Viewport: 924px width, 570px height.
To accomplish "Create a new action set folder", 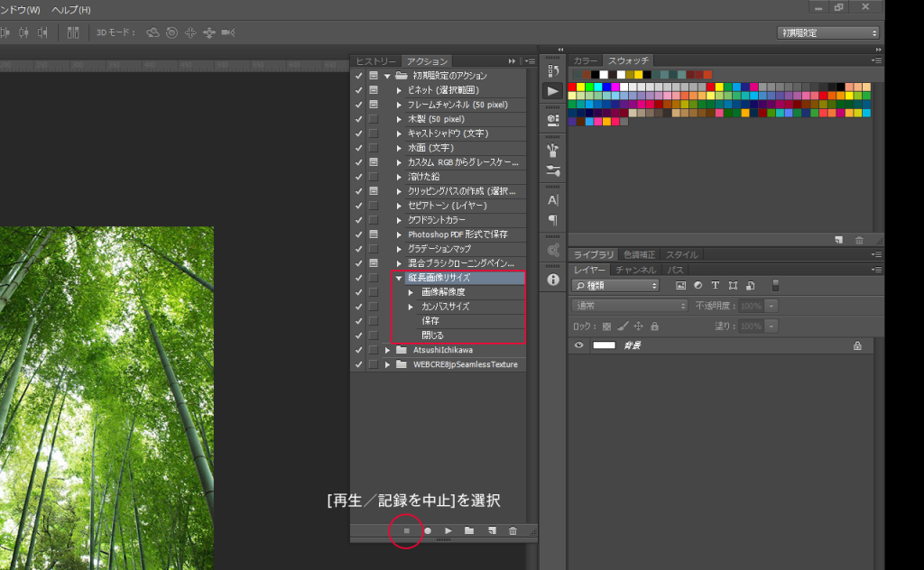I will [x=469, y=530].
